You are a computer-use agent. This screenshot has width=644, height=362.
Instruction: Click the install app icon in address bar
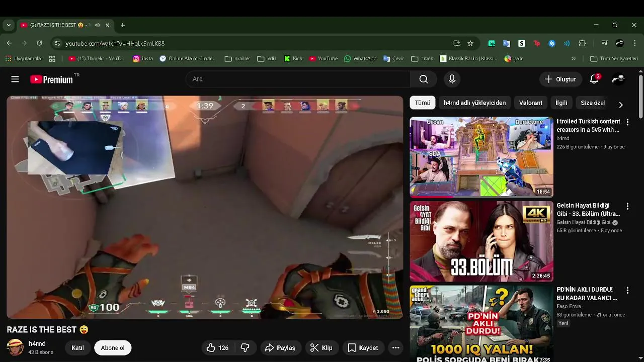[x=456, y=43]
